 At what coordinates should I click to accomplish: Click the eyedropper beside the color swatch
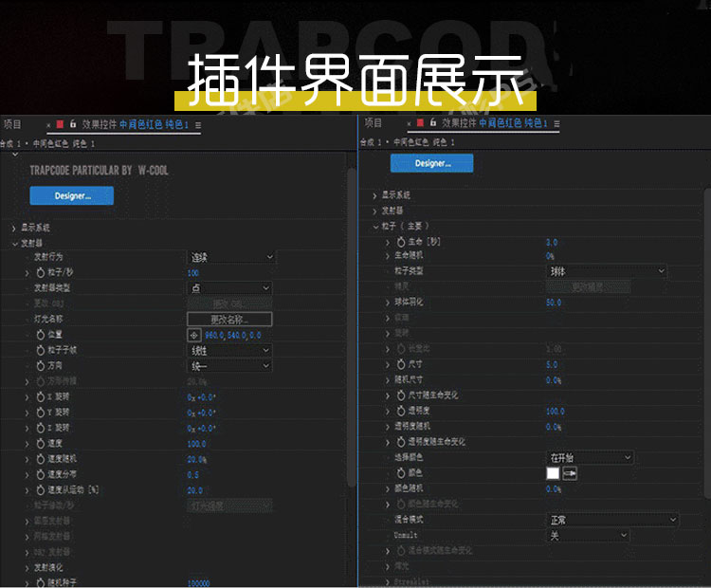[x=570, y=473]
